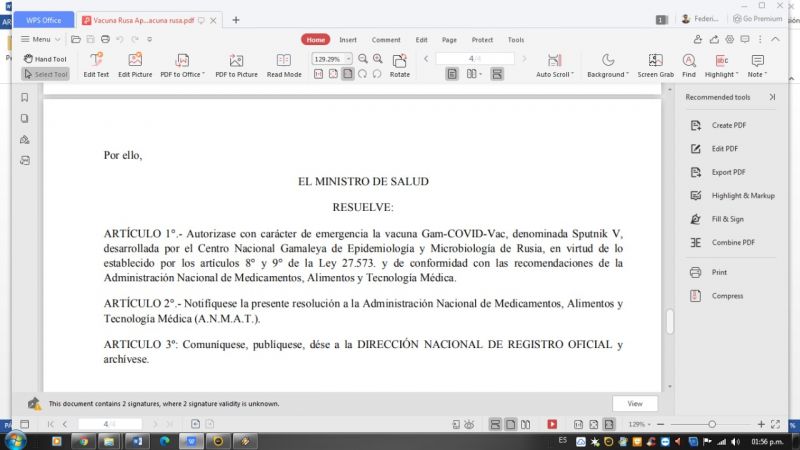Screen dimensions: 800x450
Task: Open Background dropdown
Action: click(x=608, y=65)
